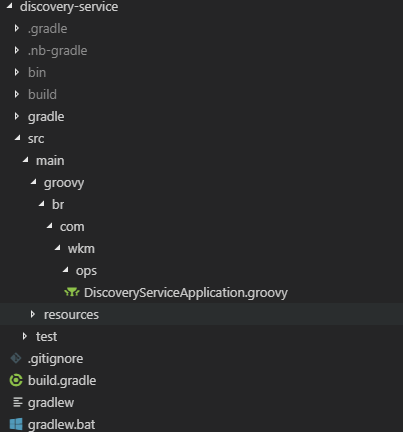Expand the build folder

pyautogui.click(x=17, y=94)
